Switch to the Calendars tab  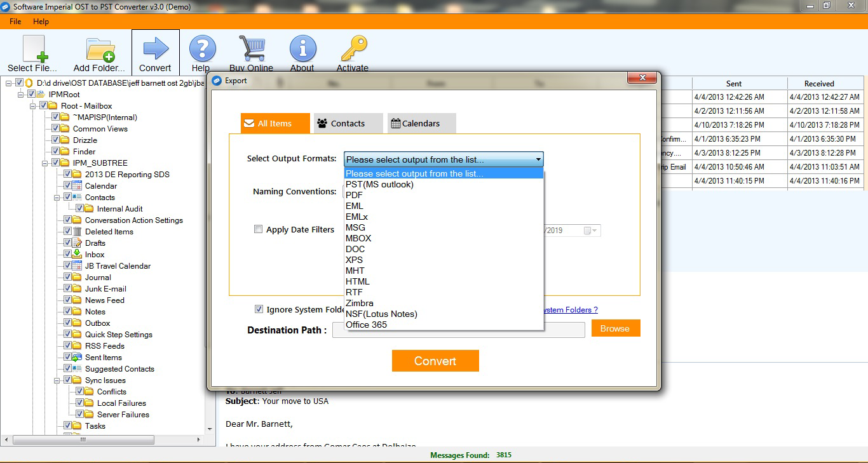click(421, 123)
